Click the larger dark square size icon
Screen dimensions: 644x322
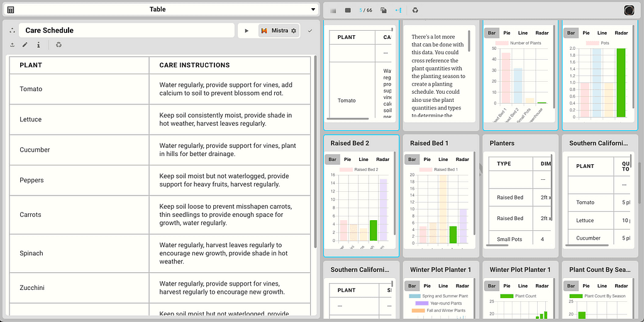(x=348, y=10)
